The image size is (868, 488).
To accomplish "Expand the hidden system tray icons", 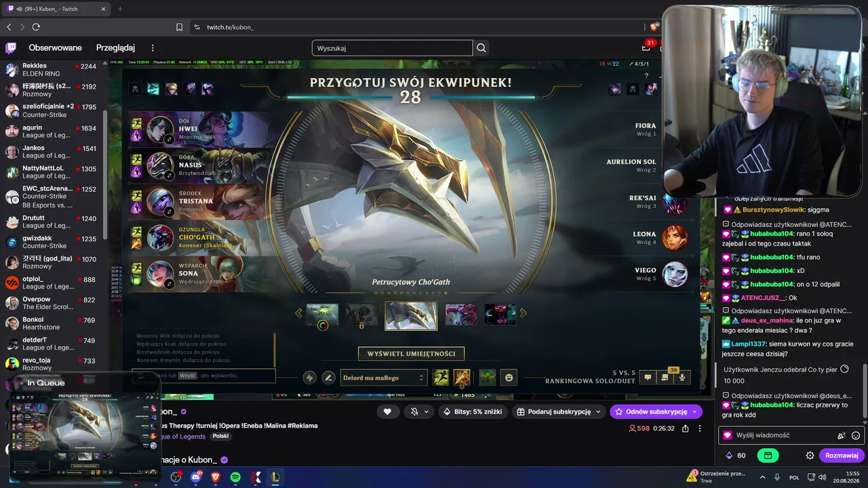I will point(762,477).
